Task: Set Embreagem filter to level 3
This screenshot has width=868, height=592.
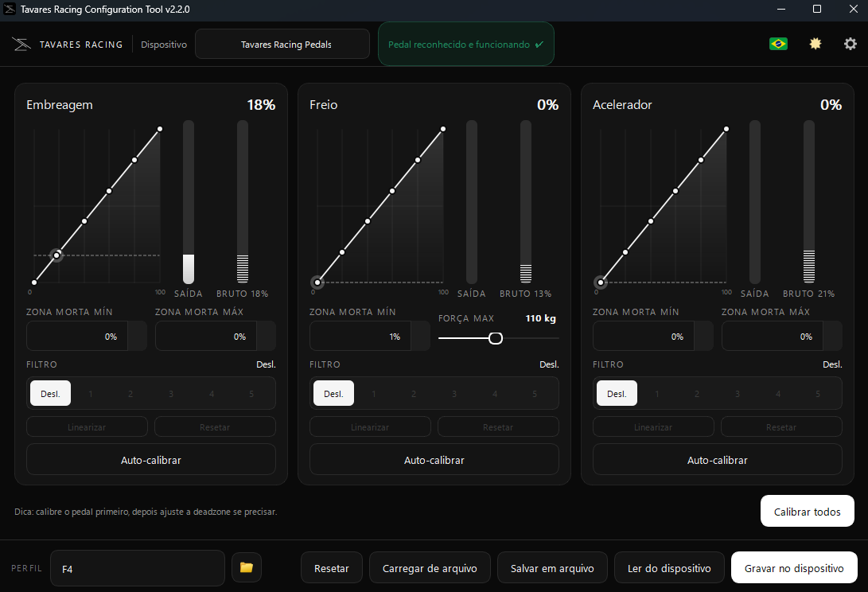Action: point(171,394)
